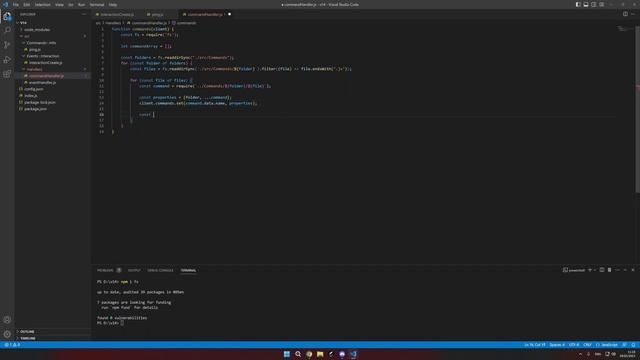Click the powershell terminal label
The height and width of the screenshot is (360, 640).
click(574, 270)
